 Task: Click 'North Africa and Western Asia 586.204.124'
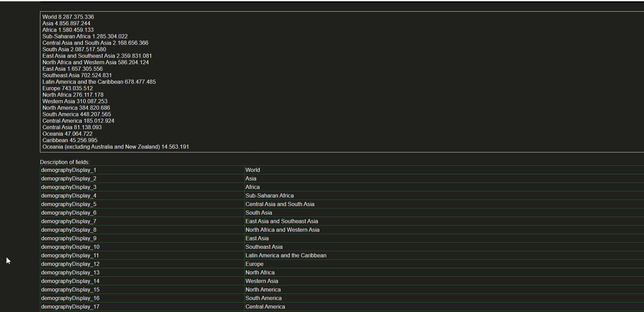pos(96,62)
